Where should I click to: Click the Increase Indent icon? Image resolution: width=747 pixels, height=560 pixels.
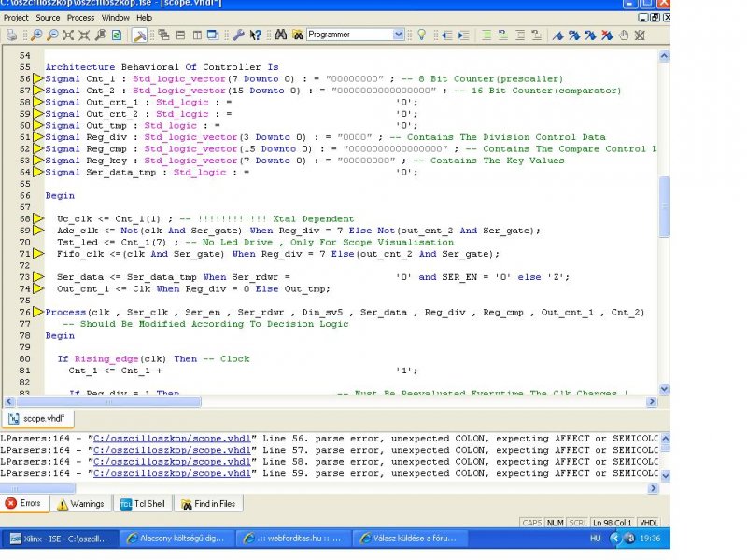pyautogui.click(x=463, y=35)
